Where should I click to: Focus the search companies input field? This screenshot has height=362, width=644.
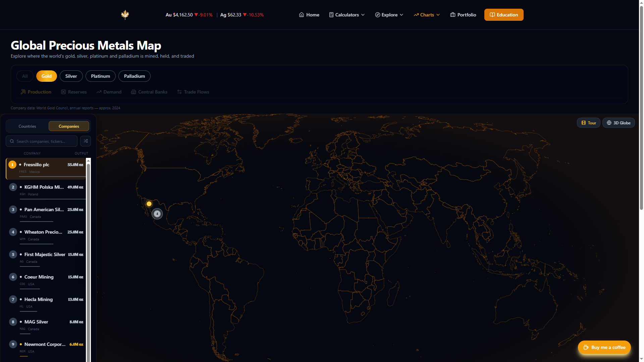click(42, 141)
